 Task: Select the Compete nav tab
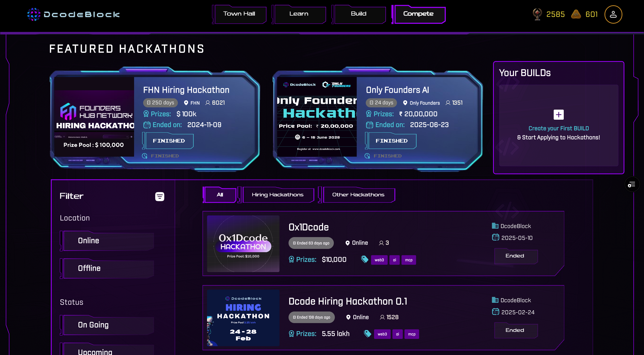(418, 14)
